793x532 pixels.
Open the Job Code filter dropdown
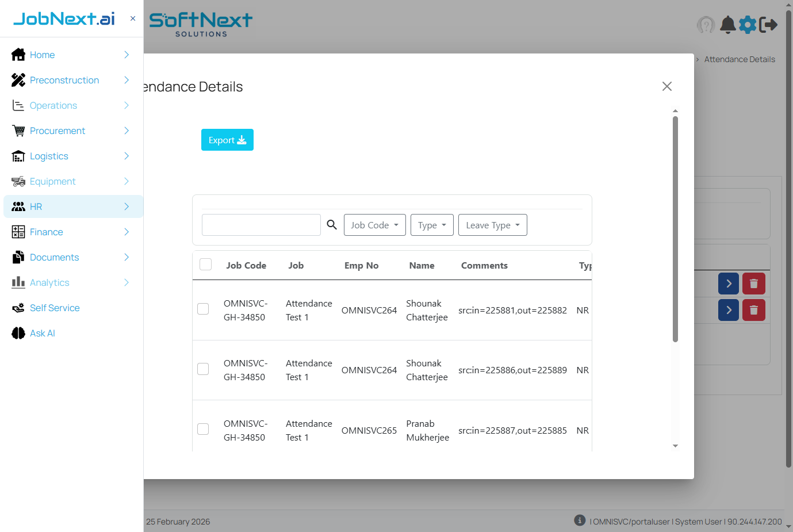click(x=374, y=225)
